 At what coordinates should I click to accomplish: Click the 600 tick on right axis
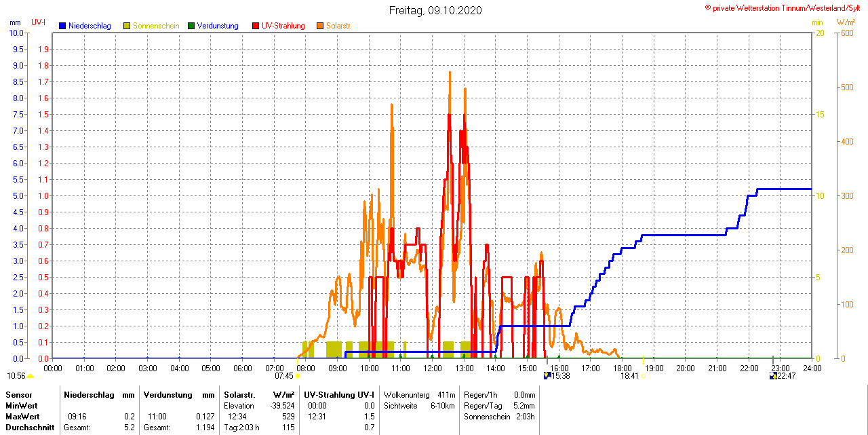(846, 33)
